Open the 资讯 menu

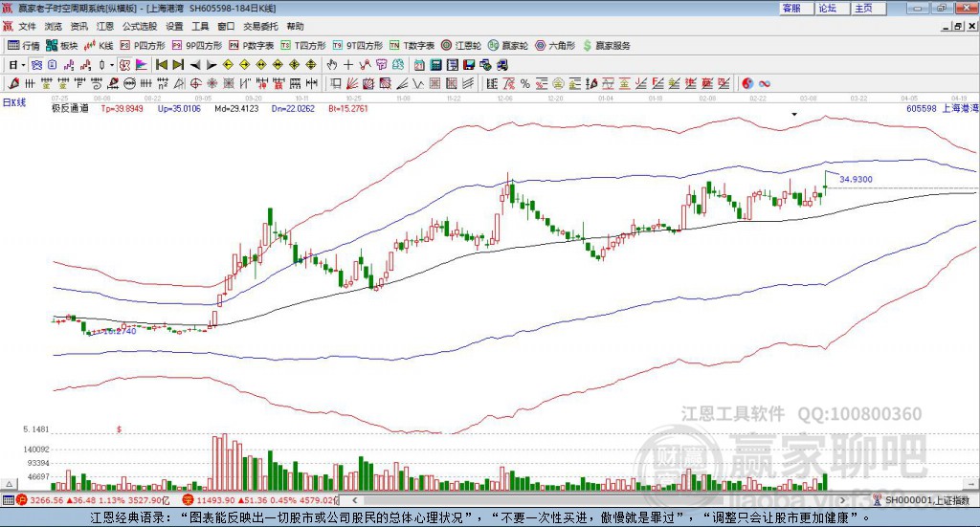[x=78, y=26]
